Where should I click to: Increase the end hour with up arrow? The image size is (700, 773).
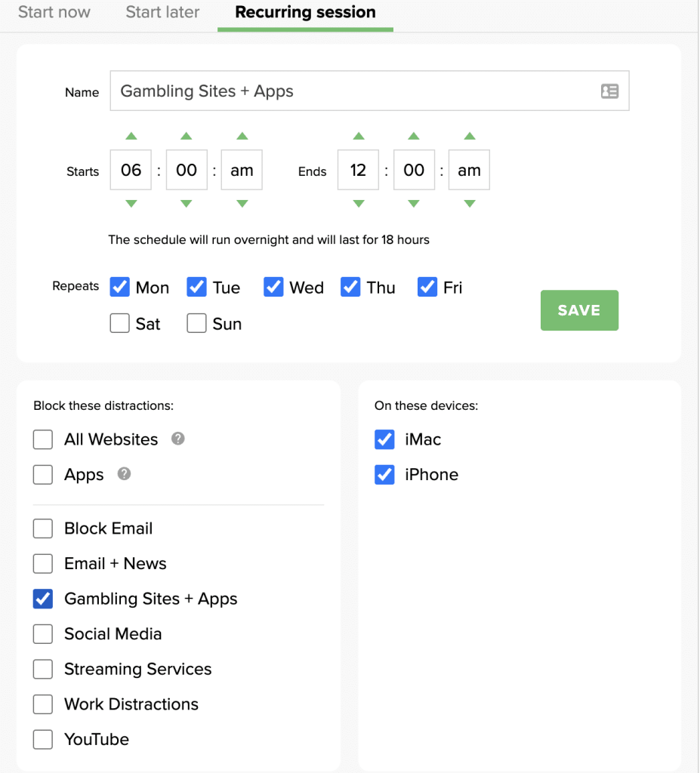point(359,137)
